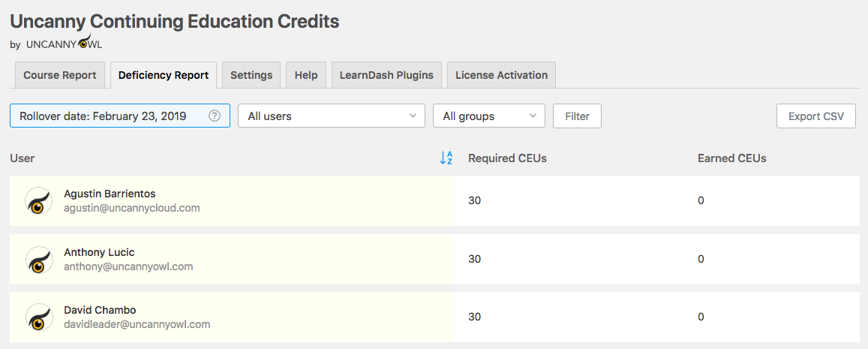Click the A-Z sort icon in User column
This screenshot has height=349, width=868.
tap(446, 158)
